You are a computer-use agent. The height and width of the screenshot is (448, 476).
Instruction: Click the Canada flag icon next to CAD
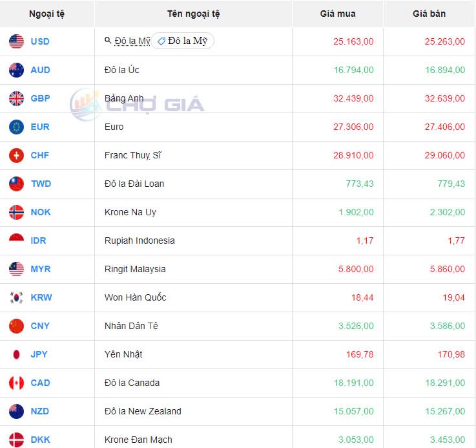tap(16, 383)
